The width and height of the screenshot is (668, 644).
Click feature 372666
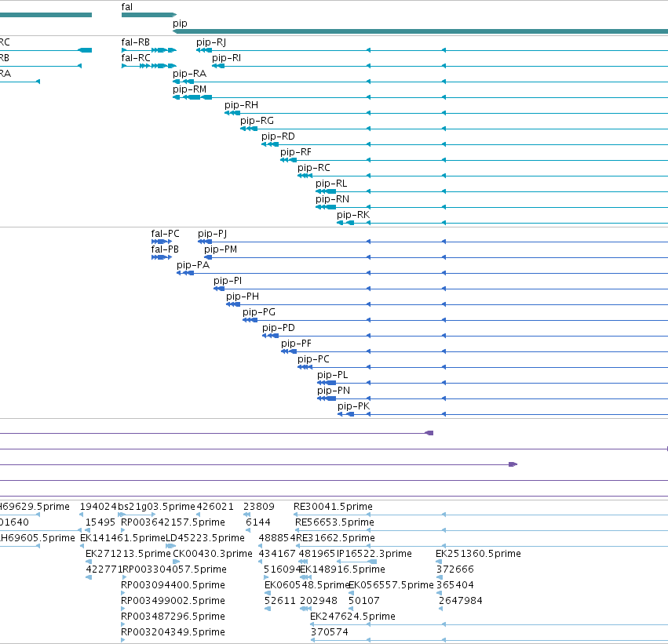pos(455,569)
